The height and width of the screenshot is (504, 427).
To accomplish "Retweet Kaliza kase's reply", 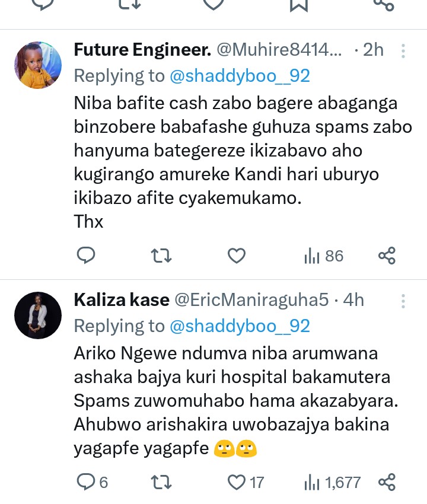I will [x=161, y=482].
